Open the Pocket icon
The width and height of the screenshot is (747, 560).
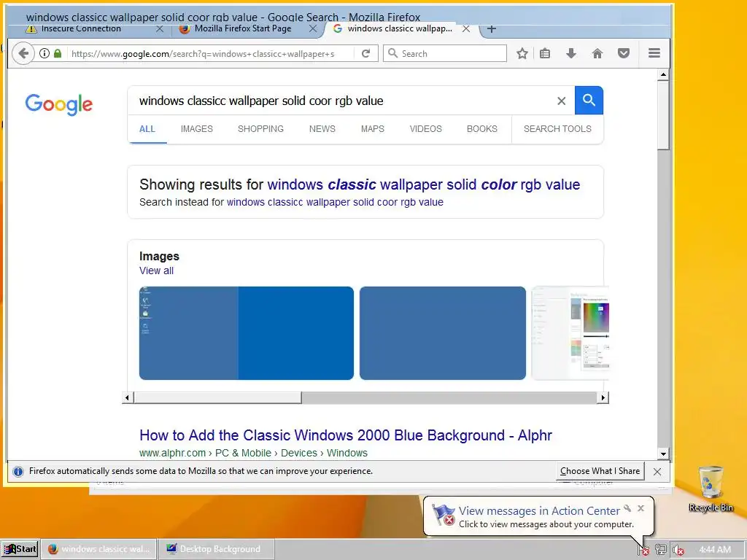624,53
